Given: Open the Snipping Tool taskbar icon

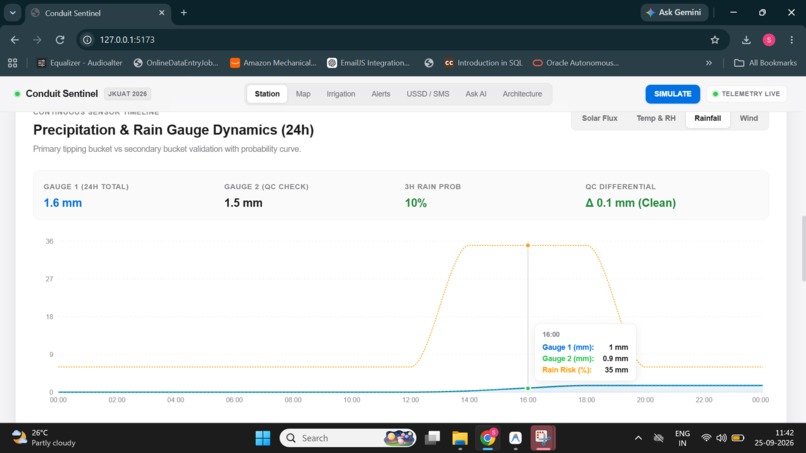Looking at the screenshot, I should point(543,438).
